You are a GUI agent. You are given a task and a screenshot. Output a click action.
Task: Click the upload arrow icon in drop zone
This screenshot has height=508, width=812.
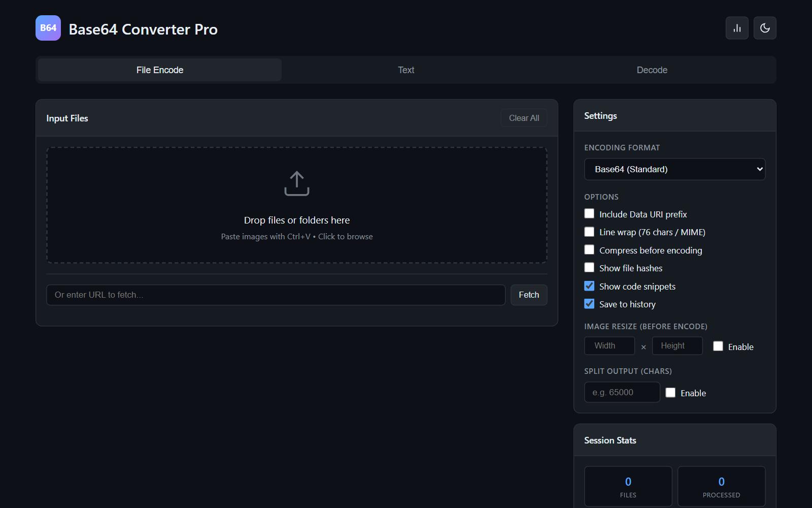click(x=297, y=183)
